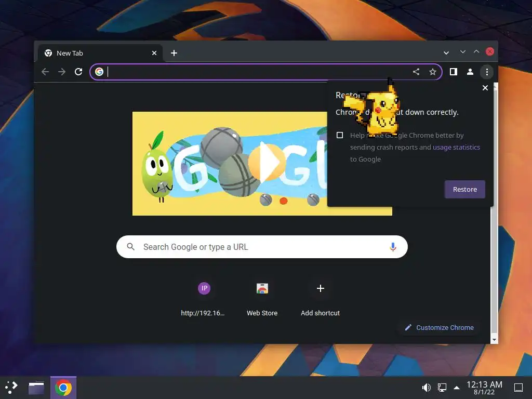
Task: Reload the current page
Action: 78,72
